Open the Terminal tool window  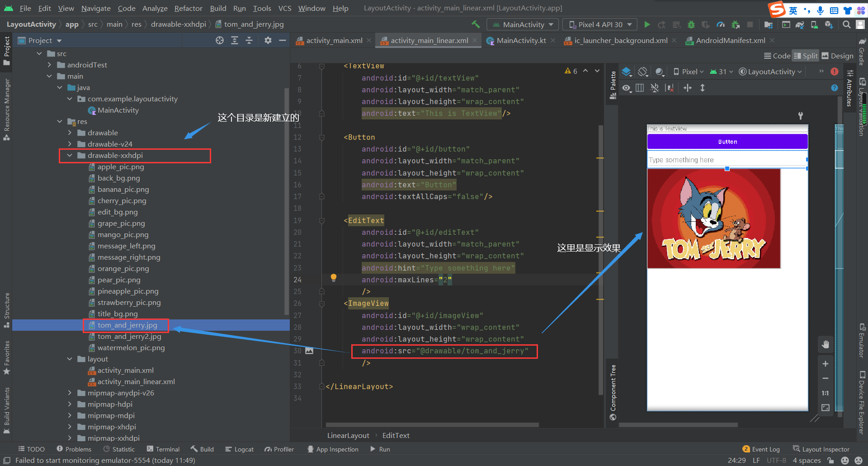(163, 449)
